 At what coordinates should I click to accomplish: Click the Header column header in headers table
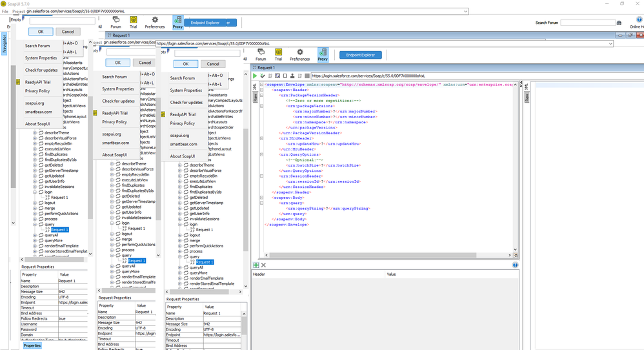[x=259, y=274]
